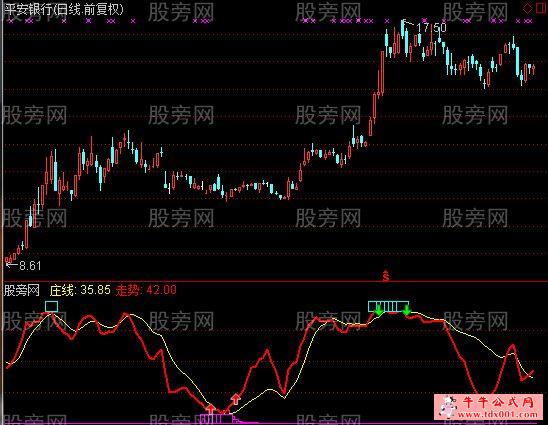Click the second green down arrow signal

(406, 310)
